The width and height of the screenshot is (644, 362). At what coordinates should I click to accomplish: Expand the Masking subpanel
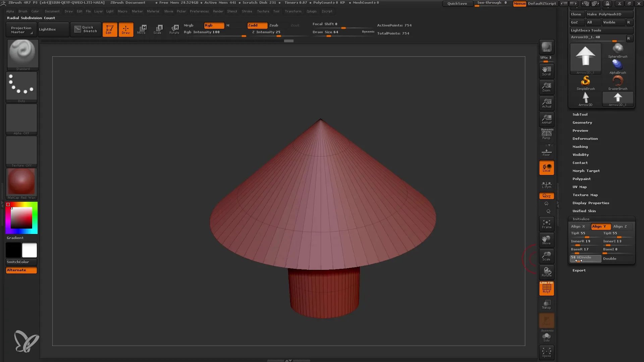click(x=580, y=146)
